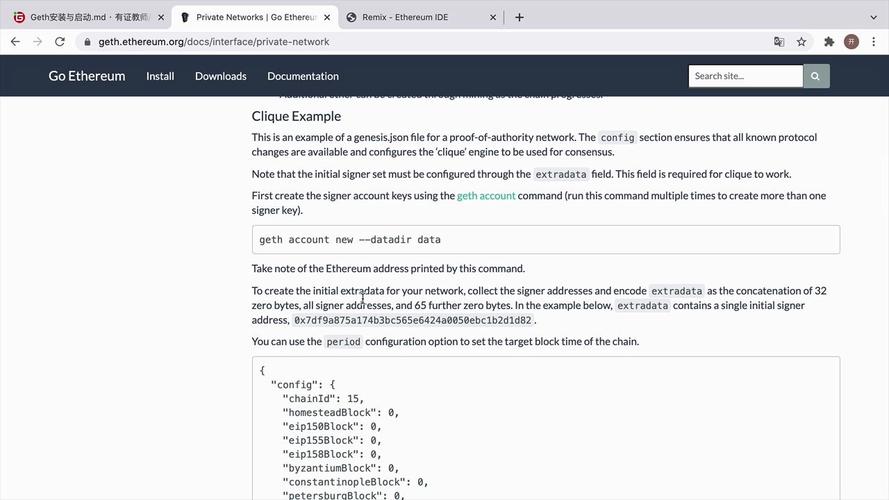
Task: Bookmark this page with star icon
Action: (x=801, y=42)
